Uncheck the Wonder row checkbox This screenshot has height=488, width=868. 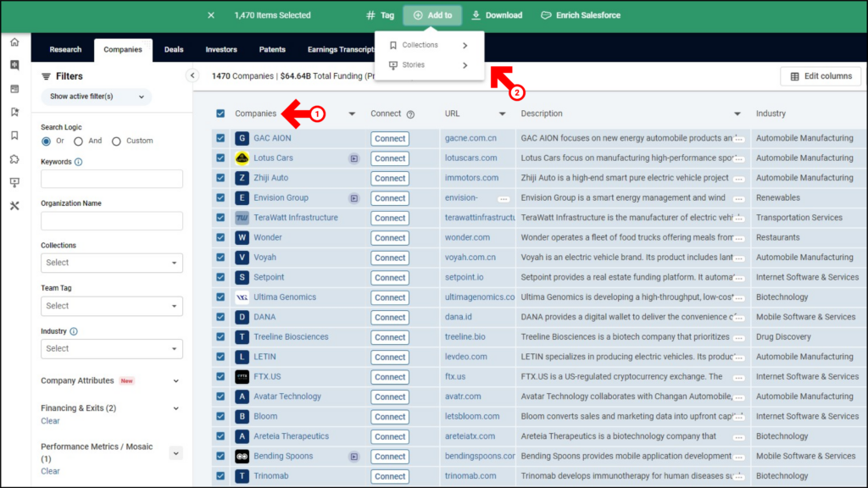coord(220,237)
